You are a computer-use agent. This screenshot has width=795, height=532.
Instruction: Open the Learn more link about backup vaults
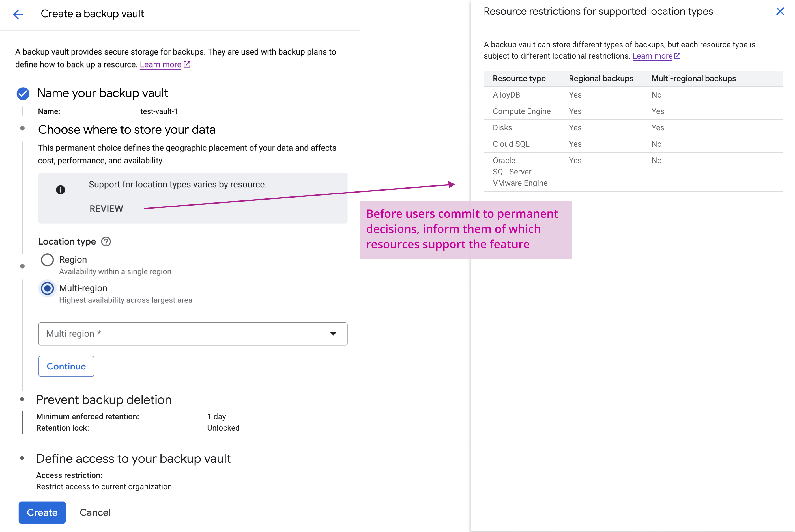click(x=161, y=64)
